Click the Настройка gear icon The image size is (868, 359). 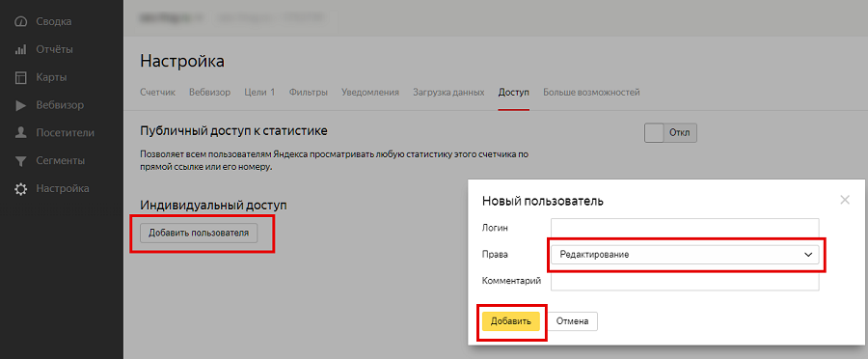coord(20,189)
